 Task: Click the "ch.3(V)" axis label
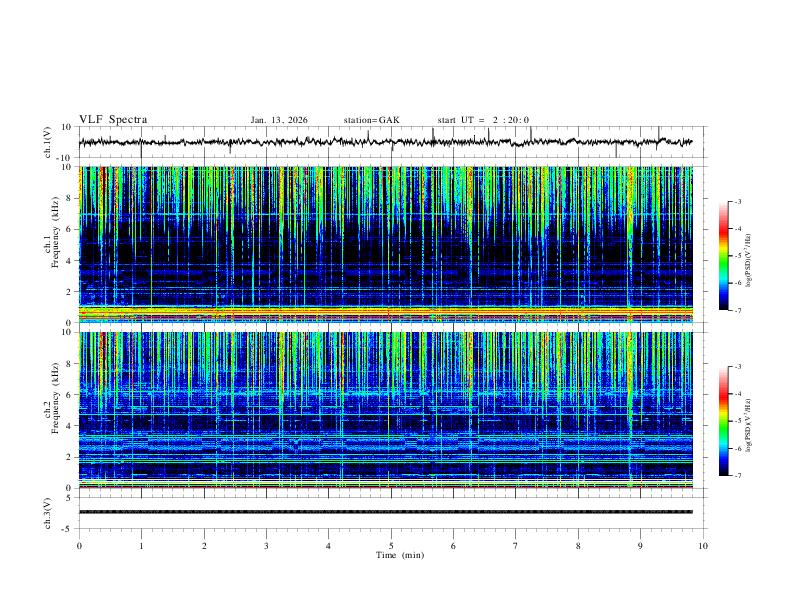tap(48, 513)
